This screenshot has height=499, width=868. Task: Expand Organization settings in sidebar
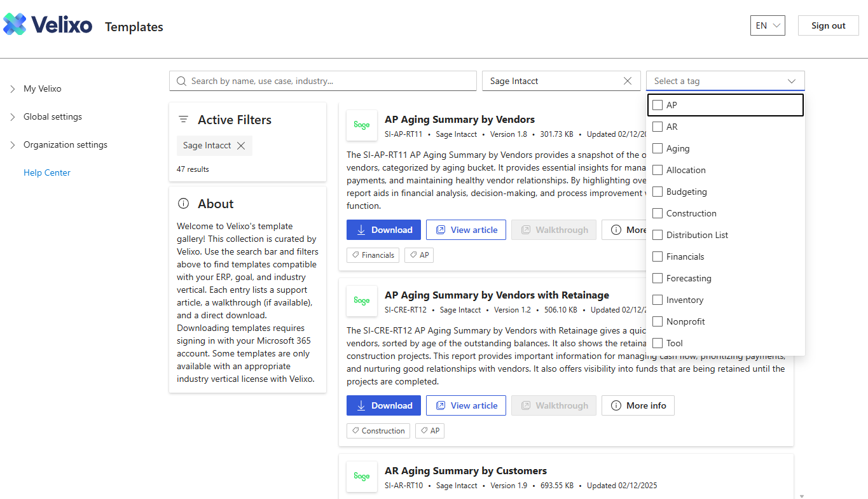click(x=13, y=145)
